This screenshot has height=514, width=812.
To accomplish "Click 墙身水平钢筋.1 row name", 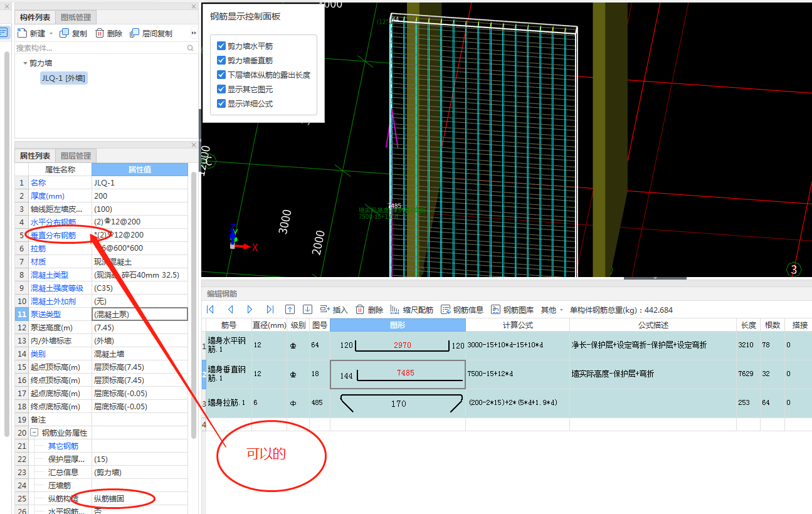I will [228, 345].
